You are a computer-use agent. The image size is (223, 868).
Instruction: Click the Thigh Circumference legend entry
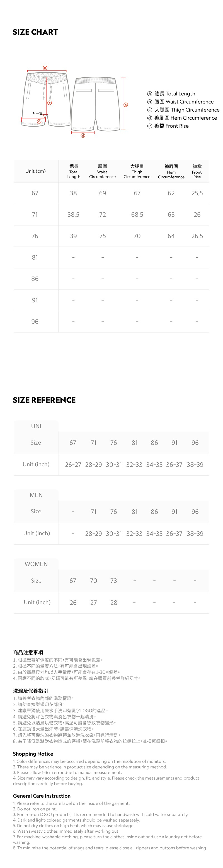(183, 110)
